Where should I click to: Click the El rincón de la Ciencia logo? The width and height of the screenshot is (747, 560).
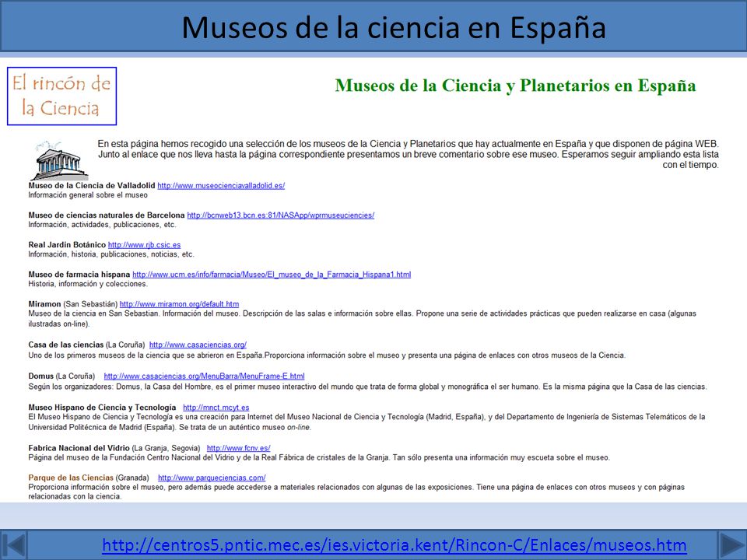coord(62,96)
